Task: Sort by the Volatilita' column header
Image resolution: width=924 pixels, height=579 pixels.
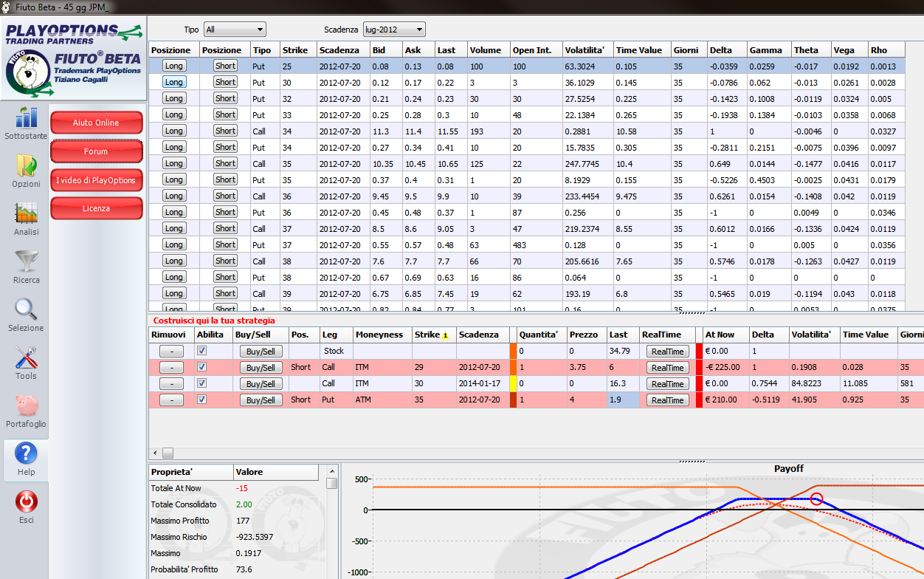Action: [x=587, y=50]
